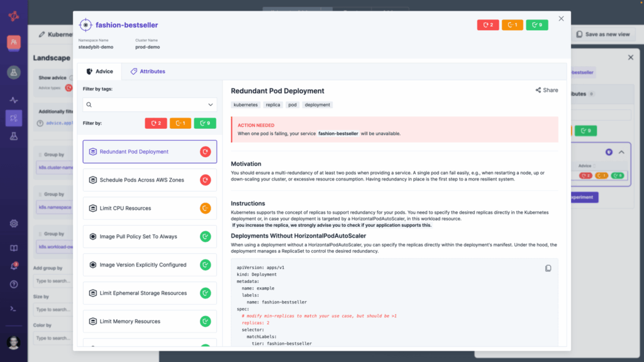Click Save as new view button
Viewport: 644px width, 362px height.
tap(602, 35)
